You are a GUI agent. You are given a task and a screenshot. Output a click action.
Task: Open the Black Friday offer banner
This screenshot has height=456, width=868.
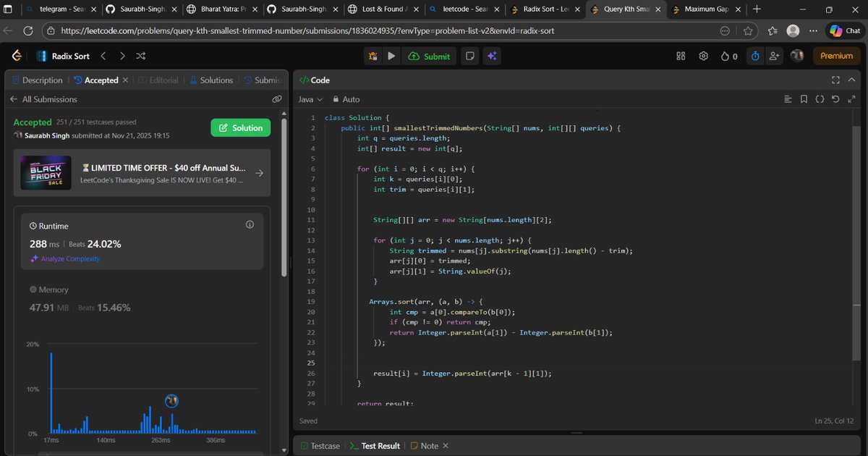click(x=142, y=173)
